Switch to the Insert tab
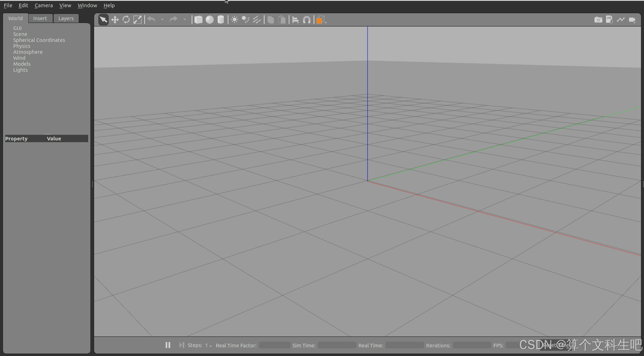644x356 pixels. click(40, 18)
